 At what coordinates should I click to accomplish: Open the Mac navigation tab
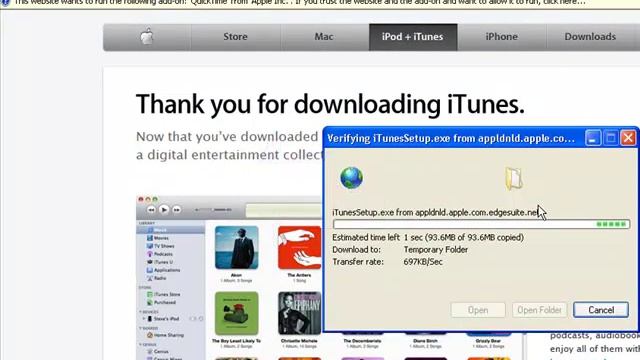pos(324,37)
